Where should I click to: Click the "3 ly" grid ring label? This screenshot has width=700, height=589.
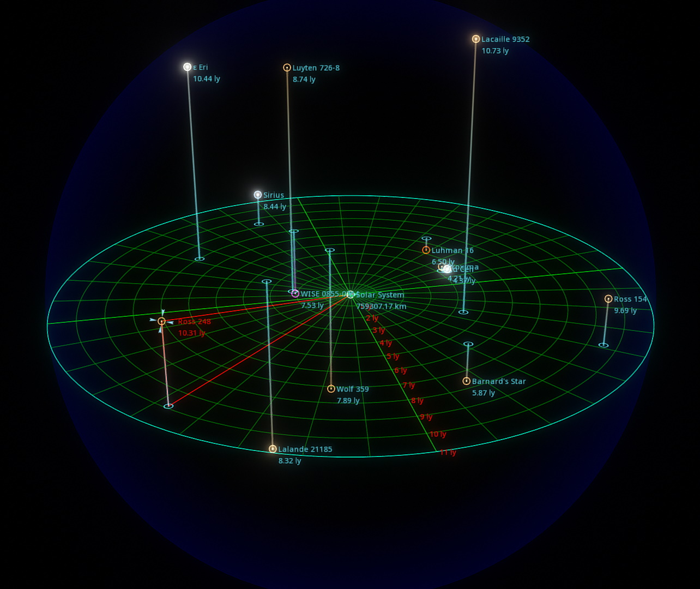[x=379, y=330]
